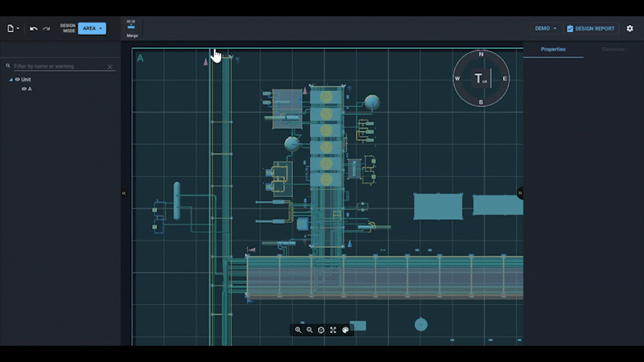Toggle visibility of the Unit node
The width and height of the screenshot is (644, 362).
tap(17, 80)
